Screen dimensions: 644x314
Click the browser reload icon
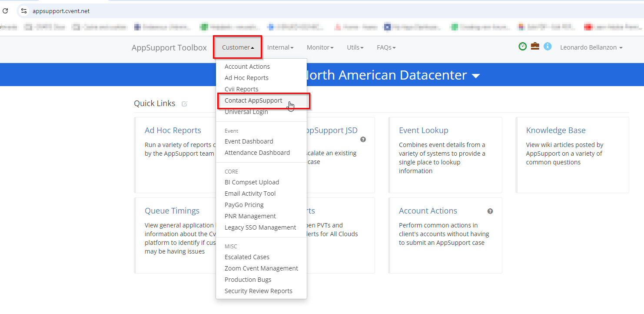5,11
